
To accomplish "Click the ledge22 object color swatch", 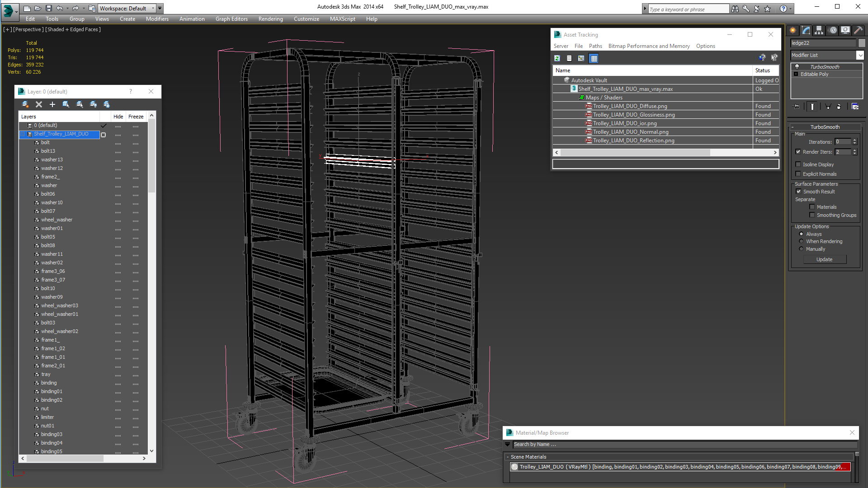I will coord(862,43).
